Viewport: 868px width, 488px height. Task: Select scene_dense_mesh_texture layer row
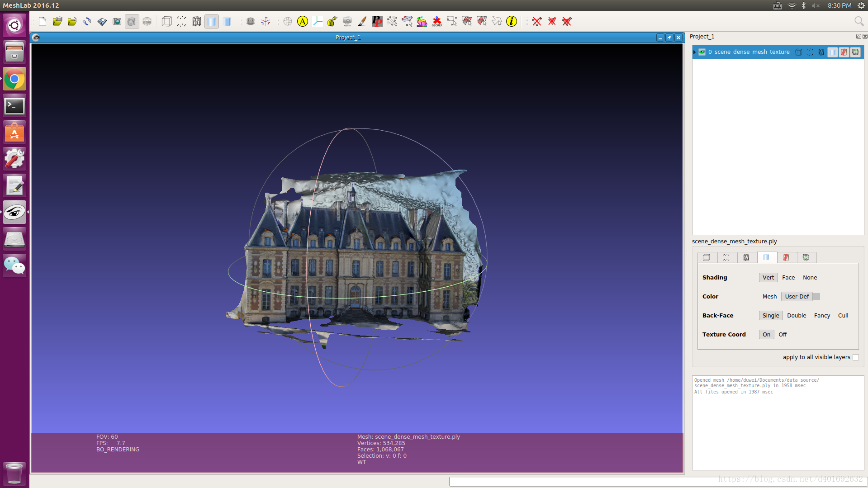pyautogui.click(x=778, y=52)
